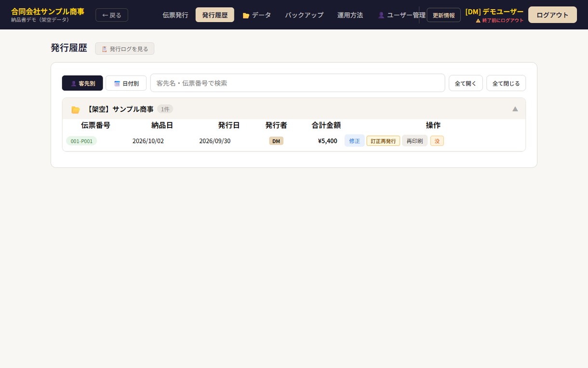This screenshot has height=368, width=588.
Task: Click the ログアウト button
Action: 552,15
